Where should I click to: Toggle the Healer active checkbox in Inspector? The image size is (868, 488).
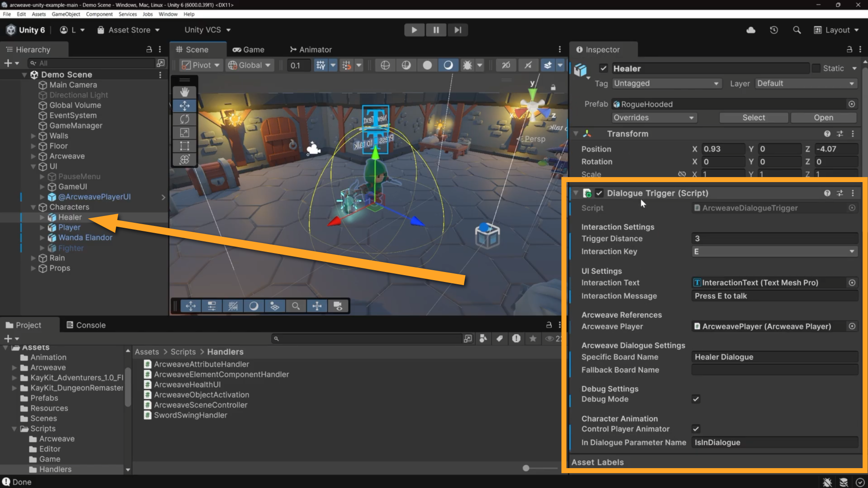(604, 68)
